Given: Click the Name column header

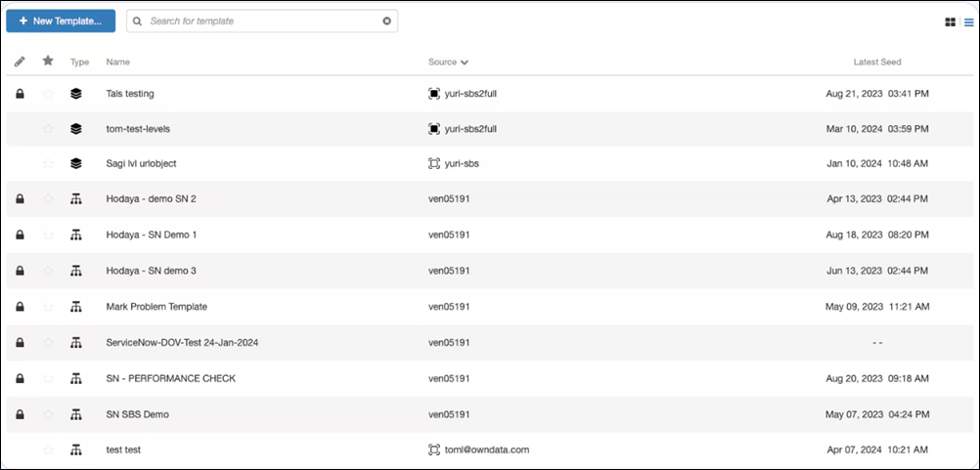Looking at the screenshot, I should click(x=118, y=62).
